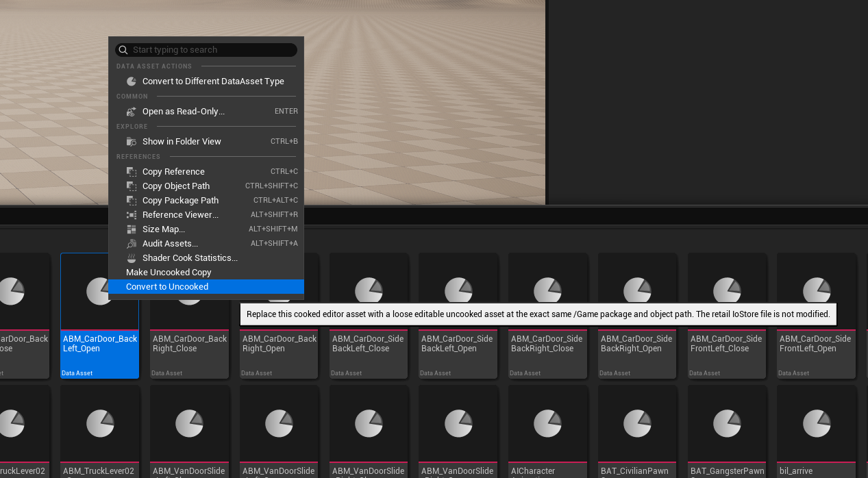Select ABM_CarDoor_SideFrontLeft_Close asset
Image resolution: width=868 pixels, height=478 pixels.
tap(728, 316)
